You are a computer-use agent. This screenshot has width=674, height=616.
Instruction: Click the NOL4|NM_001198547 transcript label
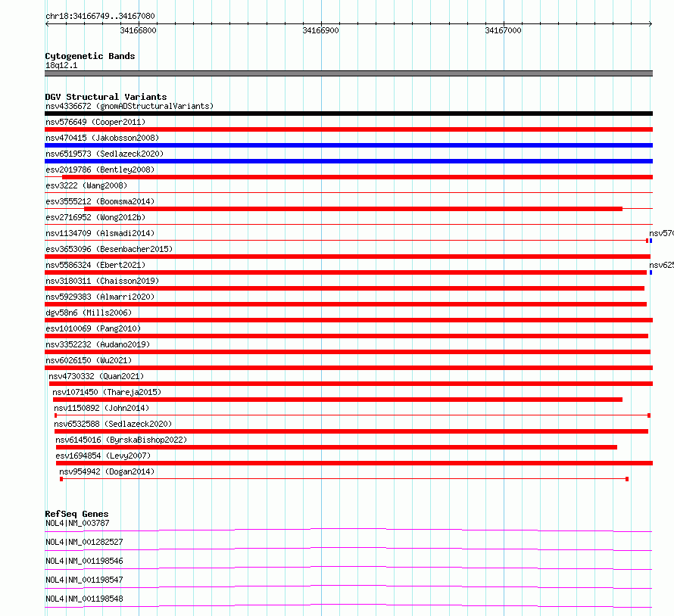point(84,580)
